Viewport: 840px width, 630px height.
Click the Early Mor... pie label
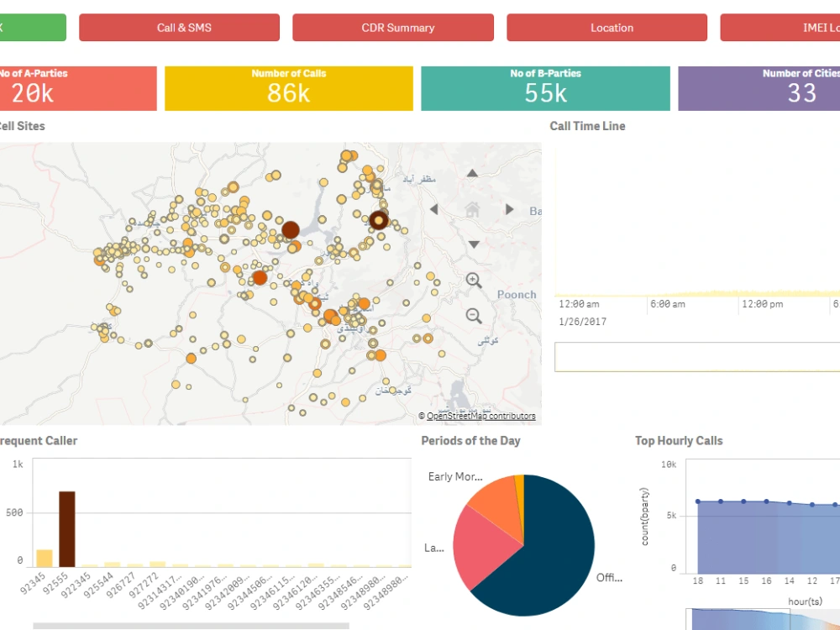455,476
